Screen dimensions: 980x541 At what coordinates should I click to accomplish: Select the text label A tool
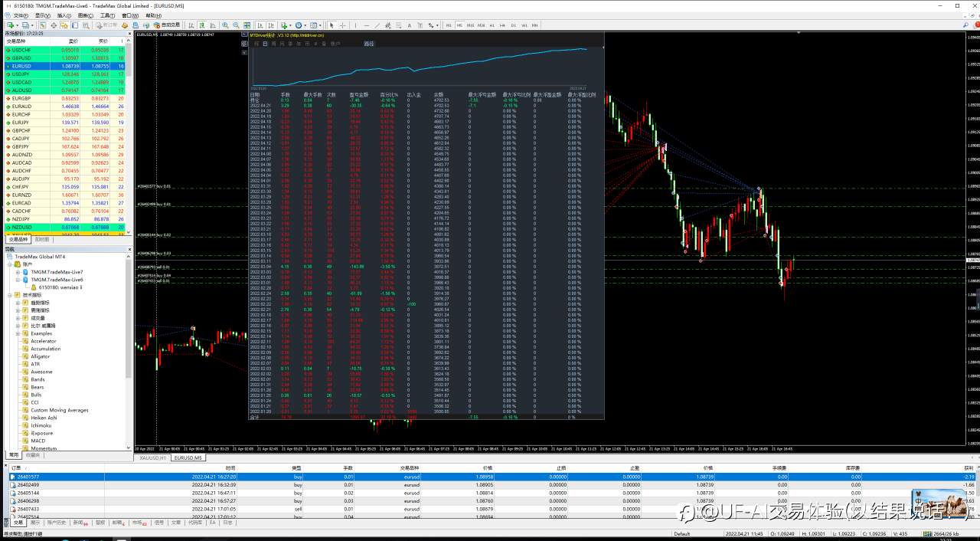coord(409,25)
